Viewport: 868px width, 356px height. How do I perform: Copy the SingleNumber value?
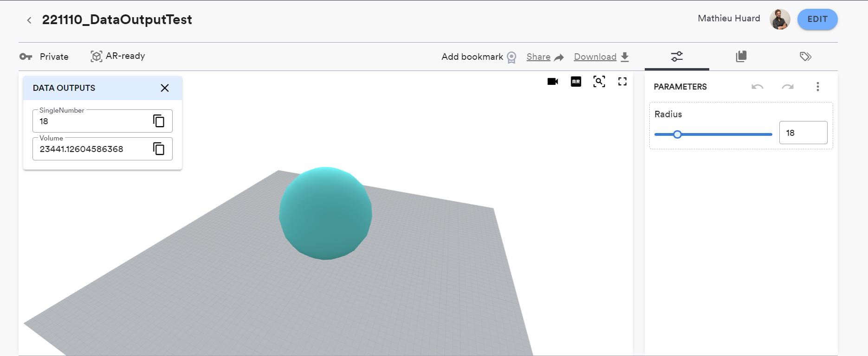click(x=159, y=121)
